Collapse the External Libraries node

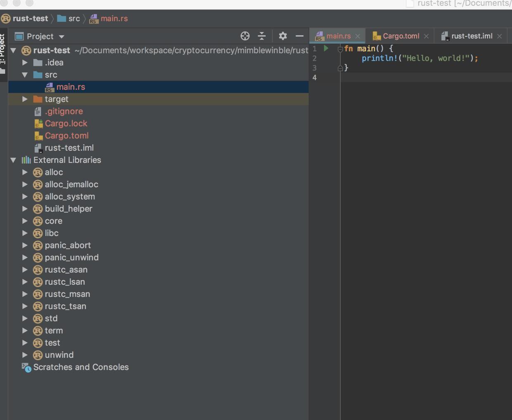[13, 160]
